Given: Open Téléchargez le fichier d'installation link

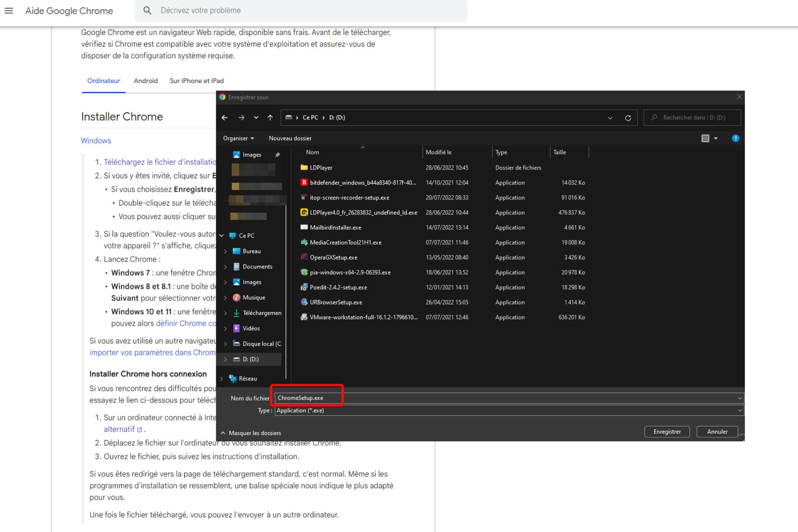Looking at the screenshot, I should pyautogui.click(x=160, y=162).
